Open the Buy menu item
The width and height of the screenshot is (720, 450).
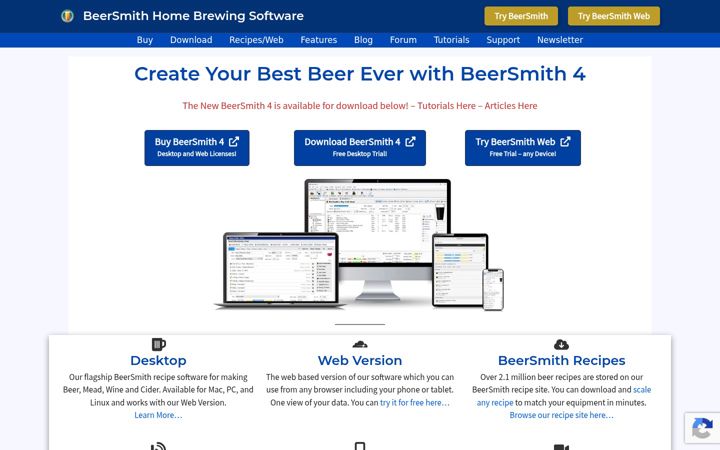[x=145, y=40]
